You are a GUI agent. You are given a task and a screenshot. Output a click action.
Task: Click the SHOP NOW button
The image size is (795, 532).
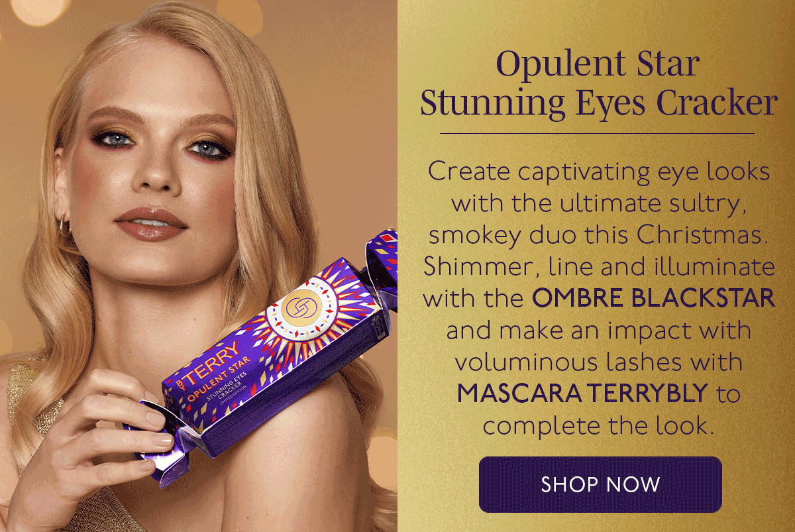(x=600, y=484)
